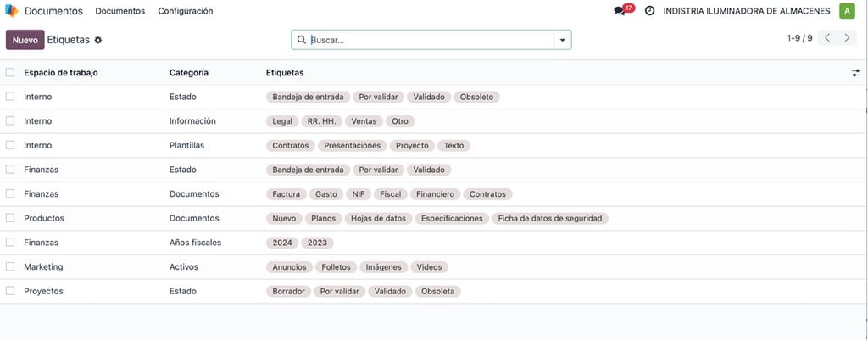This screenshot has width=868, height=341.
Task: Open the Documentos menu item
Action: pyautogui.click(x=120, y=11)
